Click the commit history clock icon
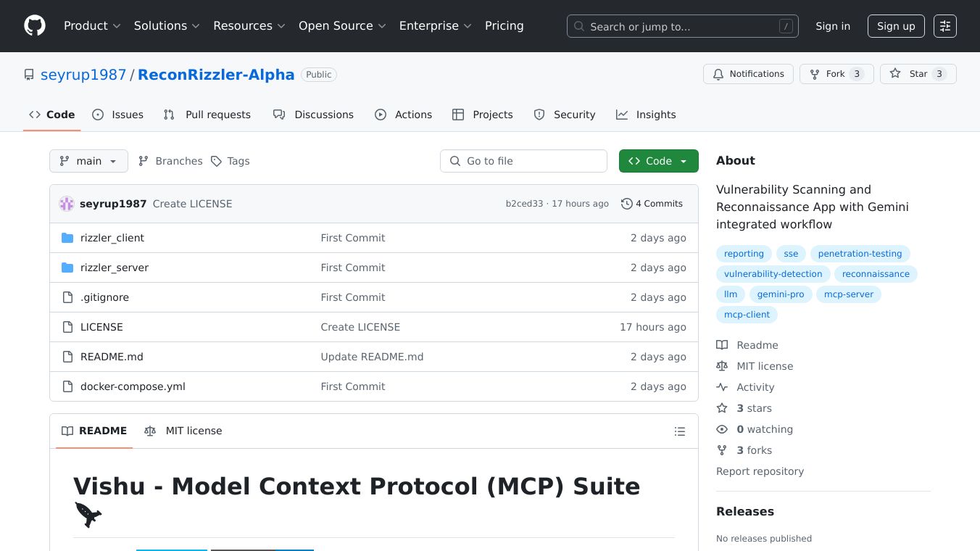 pyautogui.click(x=627, y=204)
